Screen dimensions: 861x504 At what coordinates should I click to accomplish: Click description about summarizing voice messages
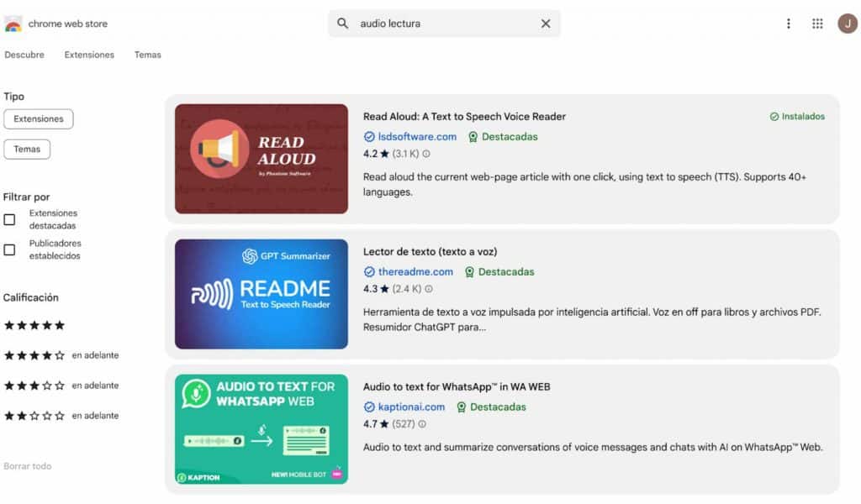593,448
